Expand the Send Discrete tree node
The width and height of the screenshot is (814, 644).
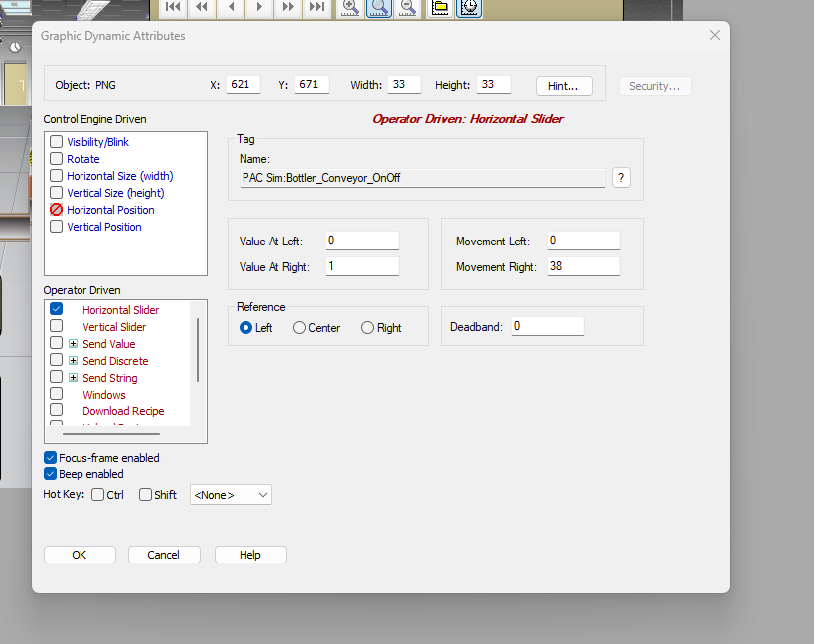point(74,360)
